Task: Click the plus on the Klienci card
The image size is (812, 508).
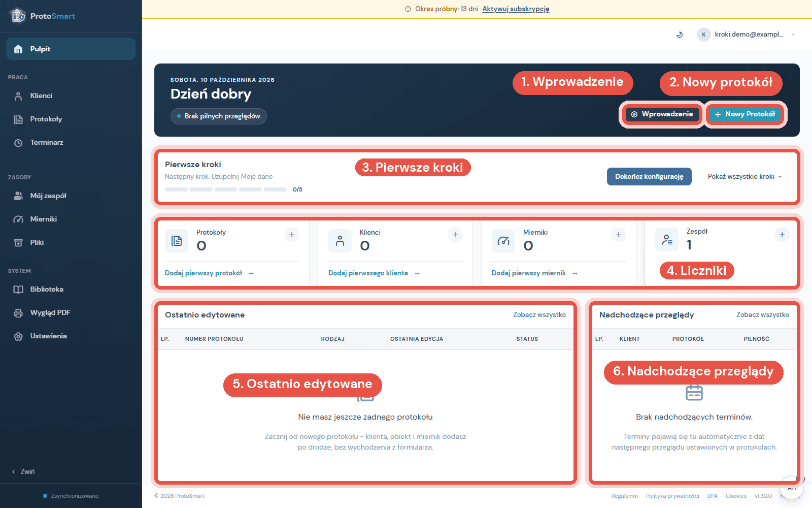Action: (455, 235)
